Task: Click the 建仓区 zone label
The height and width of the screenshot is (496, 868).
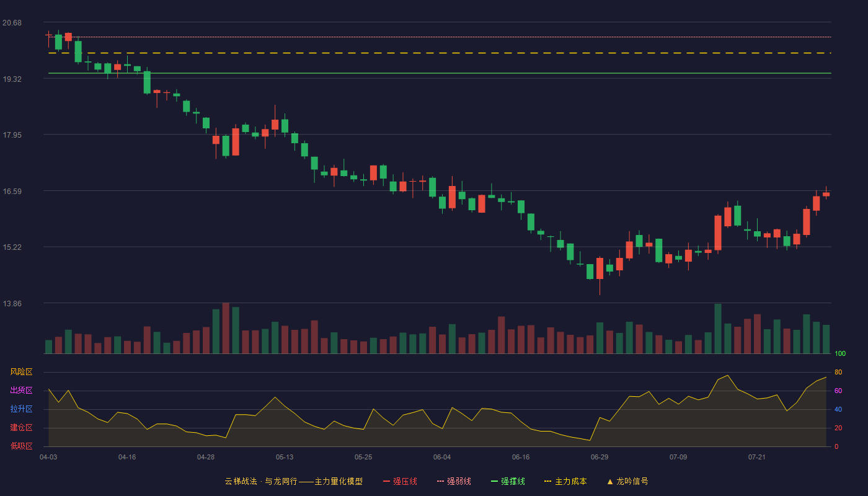Action: (x=21, y=428)
